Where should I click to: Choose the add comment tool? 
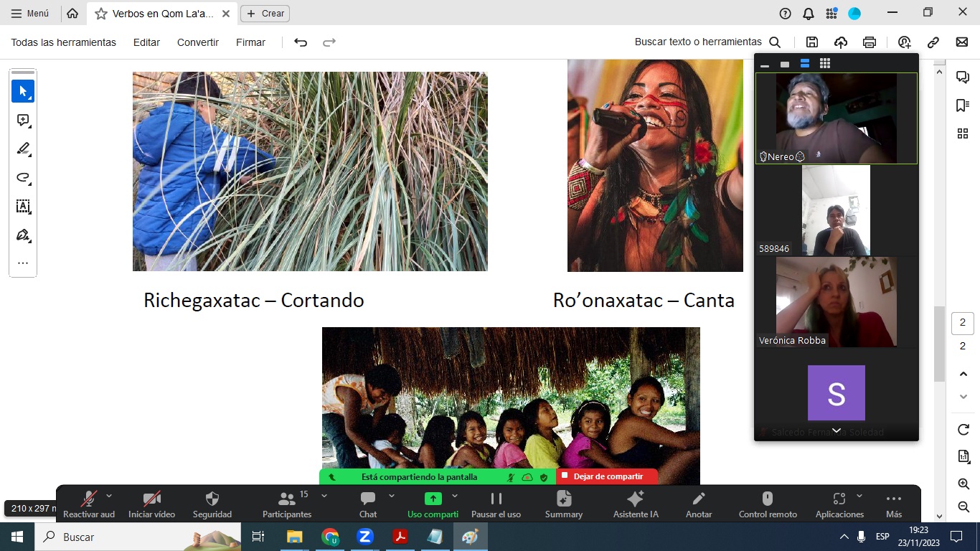pyautogui.click(x=22, y=121)
